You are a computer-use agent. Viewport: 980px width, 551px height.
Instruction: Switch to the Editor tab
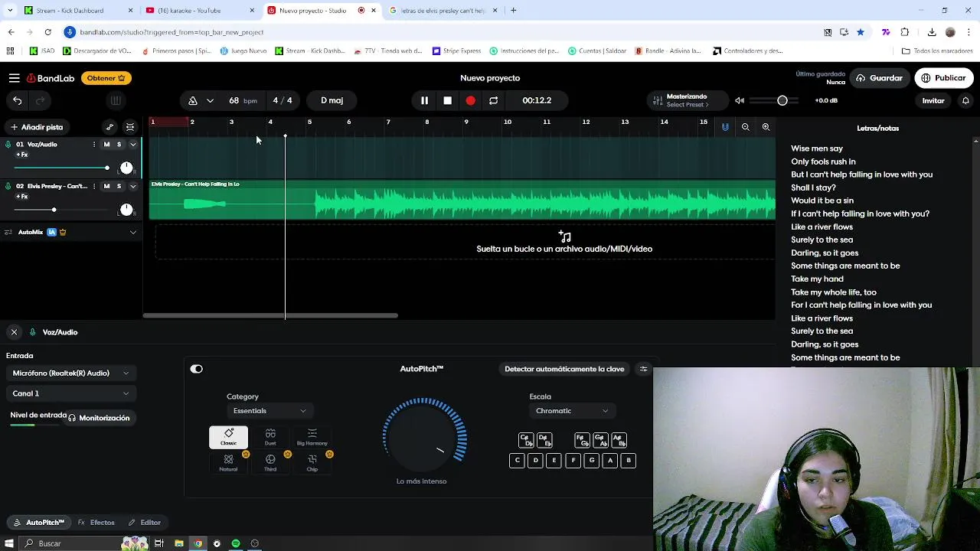145,523
